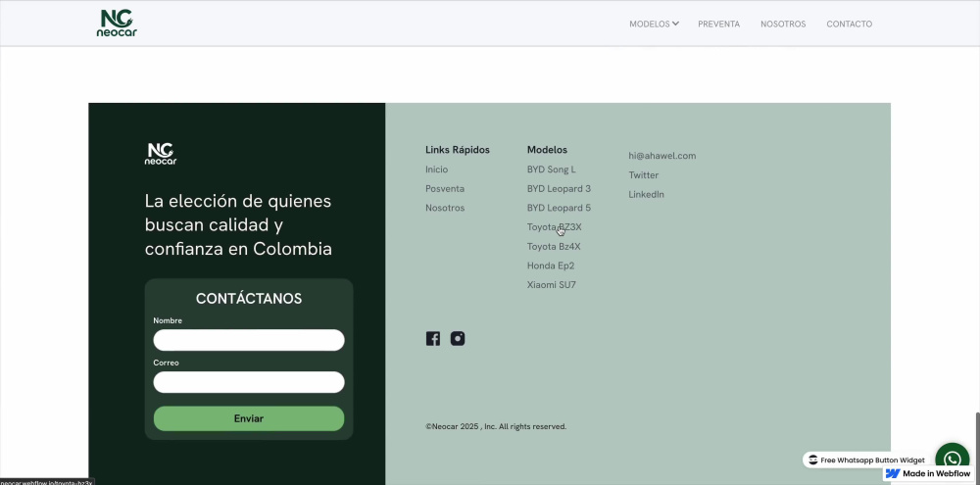Focus the Correo input field
980x485 pixels.
point(249,382)
